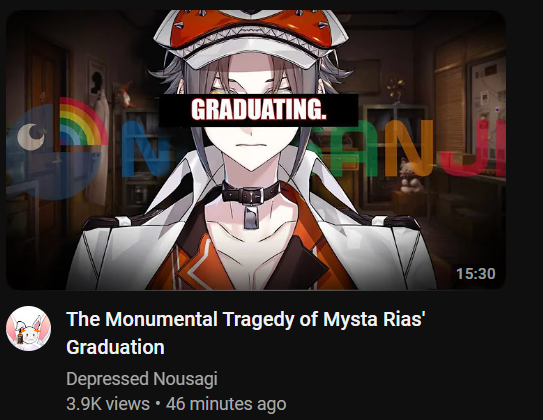Click the orange letter N in thumbnail
The image size is (543, 420).
tap(407, 148)
